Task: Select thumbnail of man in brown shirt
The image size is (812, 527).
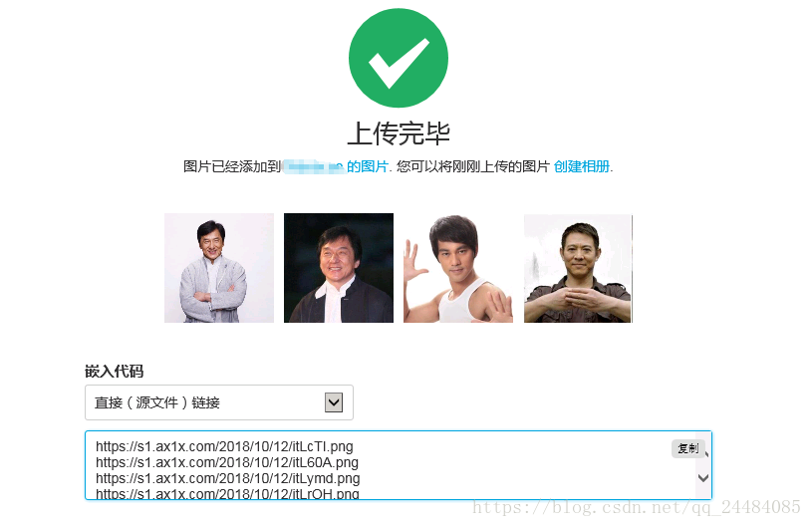Action: (x=578, y=268)
